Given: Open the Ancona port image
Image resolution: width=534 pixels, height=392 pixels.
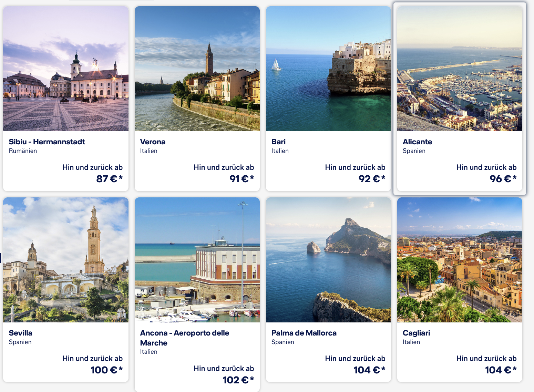Looking at the screenshot, I should (197, 260).
